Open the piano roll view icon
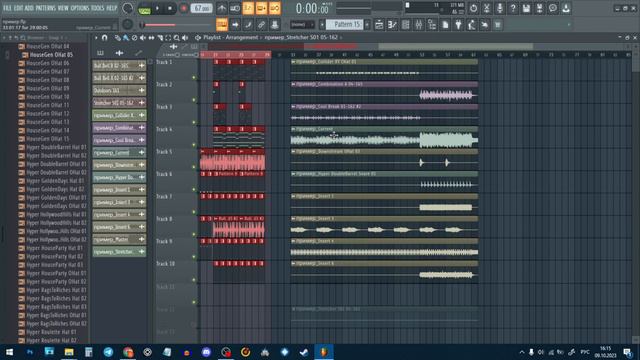Screen dimensions: 640x360 (x=392, y=25)
